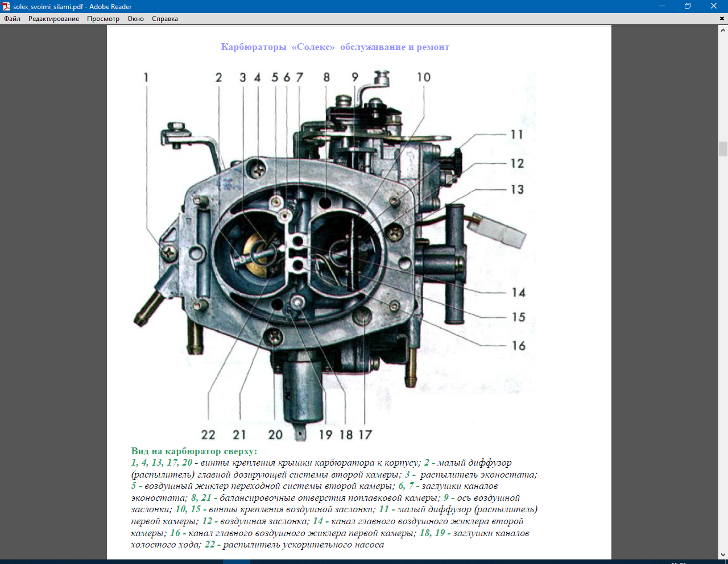This screenshot has width=728, height=564.
Task: Click diagram label number 11
Action: click(516, 135)
